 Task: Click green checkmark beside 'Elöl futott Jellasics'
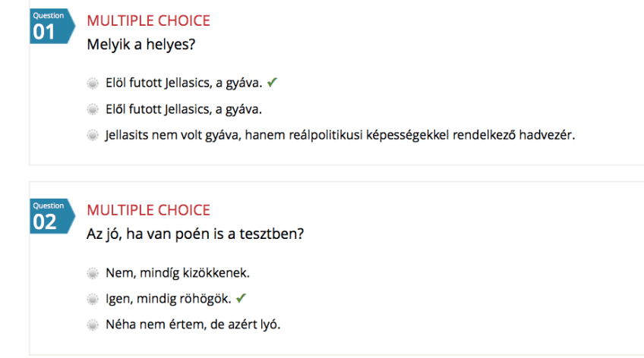[x=272, y=82]
